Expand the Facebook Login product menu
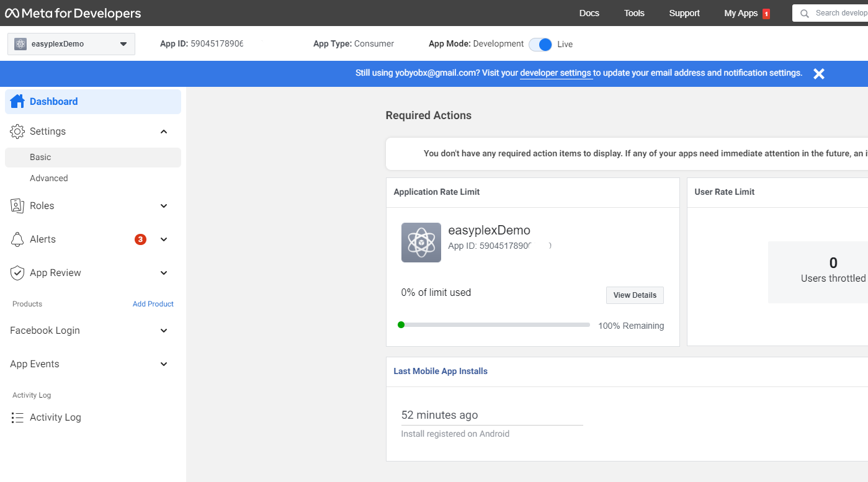The height and width of the screenshot is (482, 868). click(164, 331)
